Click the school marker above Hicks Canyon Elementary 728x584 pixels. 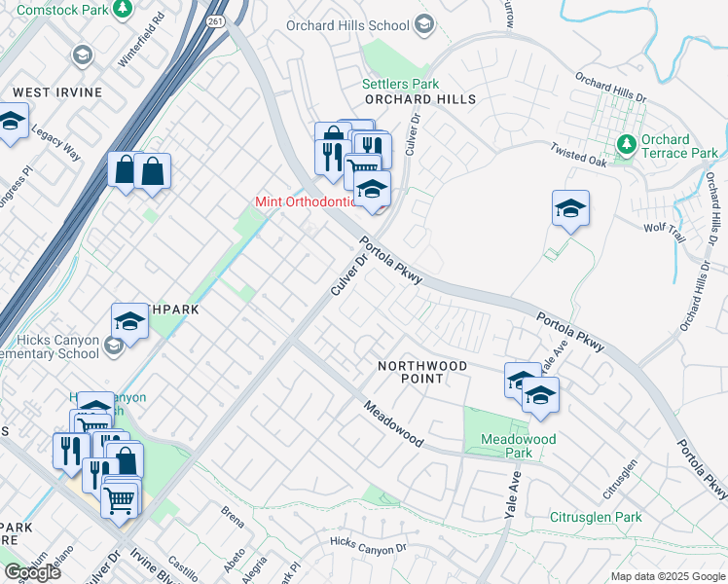(130, 324)
